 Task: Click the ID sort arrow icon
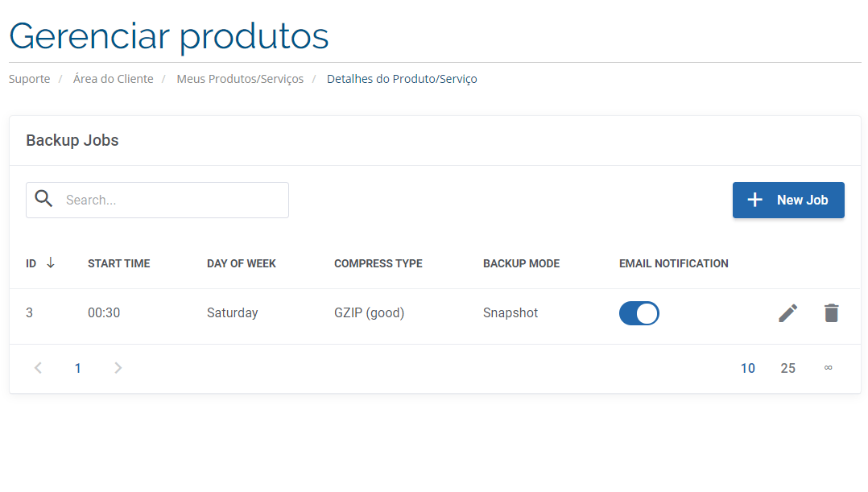(51, 263)
